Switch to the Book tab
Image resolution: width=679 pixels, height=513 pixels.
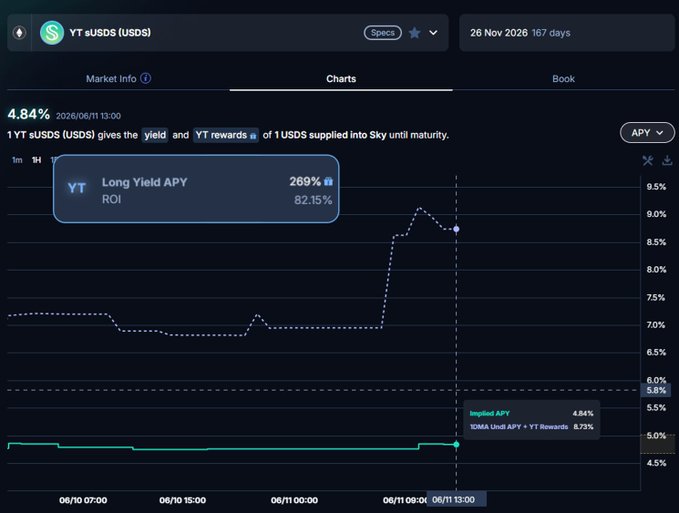tap(563, 79)
